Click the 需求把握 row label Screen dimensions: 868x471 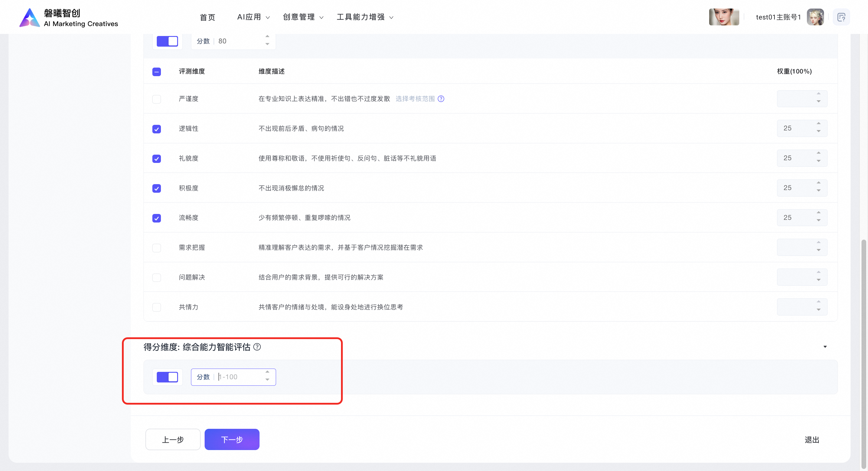click(x=192, y=248)
